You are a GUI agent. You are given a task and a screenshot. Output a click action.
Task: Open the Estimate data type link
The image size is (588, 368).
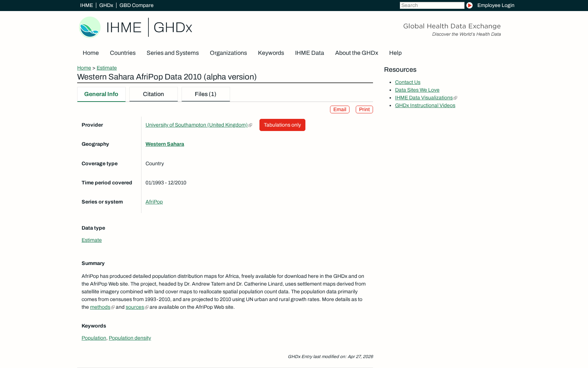click(92, 240)
